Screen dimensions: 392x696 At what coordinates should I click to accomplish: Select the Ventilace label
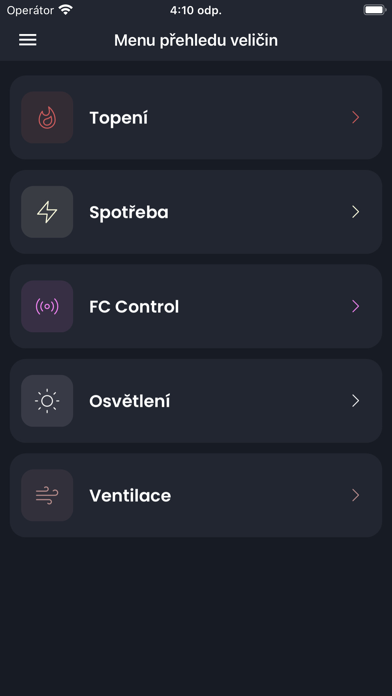[x=130, y=495]
